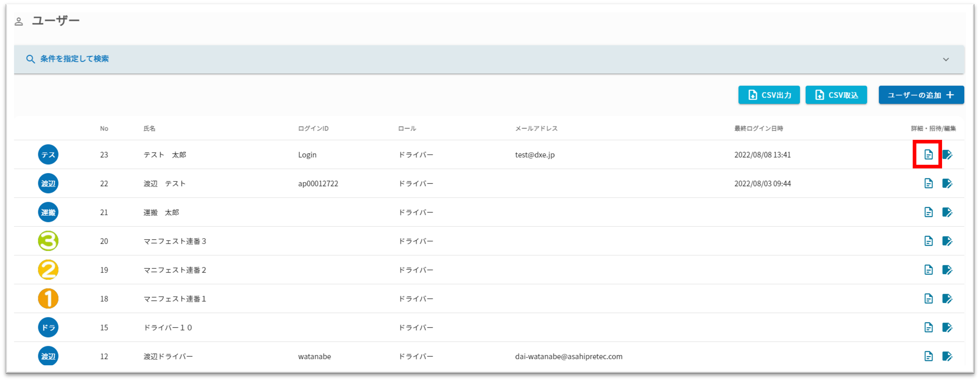Export users with CSV出力
Image resolution: width=980 pixels, height=381 pixels.
point(769,95)
